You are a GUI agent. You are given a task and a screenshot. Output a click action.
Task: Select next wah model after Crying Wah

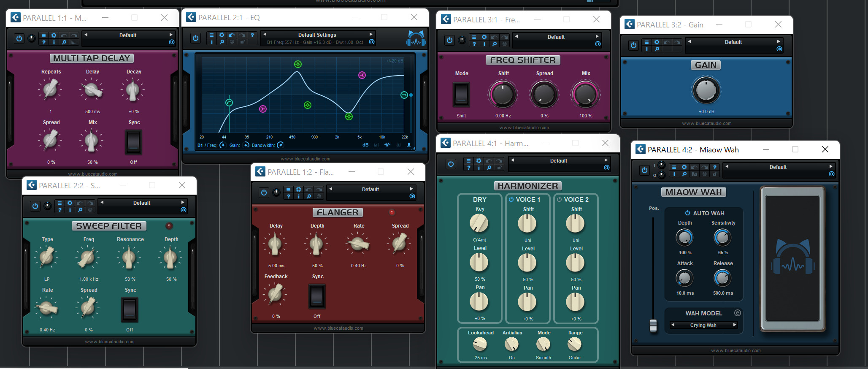[x=735, y=325]
